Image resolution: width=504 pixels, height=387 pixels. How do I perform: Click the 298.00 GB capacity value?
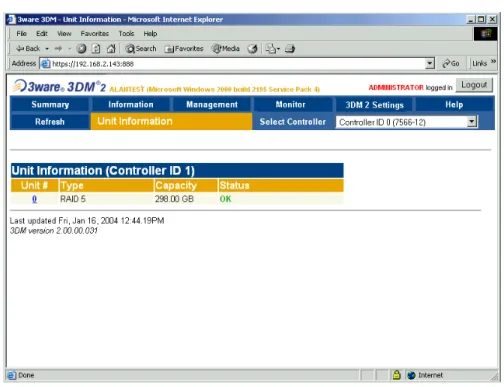tap(174, 199)
